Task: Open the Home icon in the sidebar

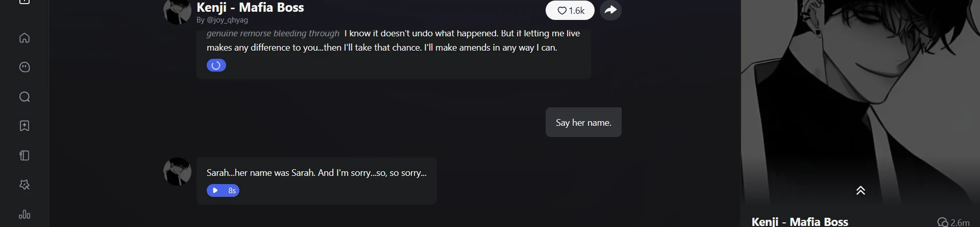Action: pos(24,38)
